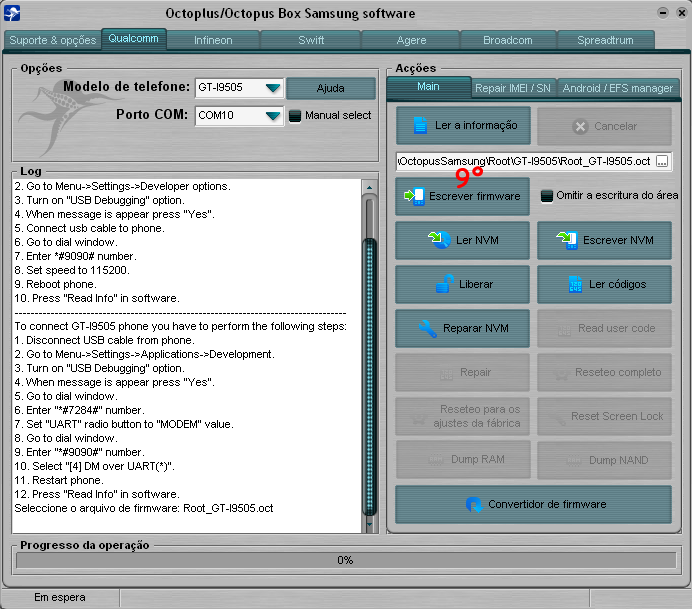Click the Read user code button

click(x=604, y=328)
